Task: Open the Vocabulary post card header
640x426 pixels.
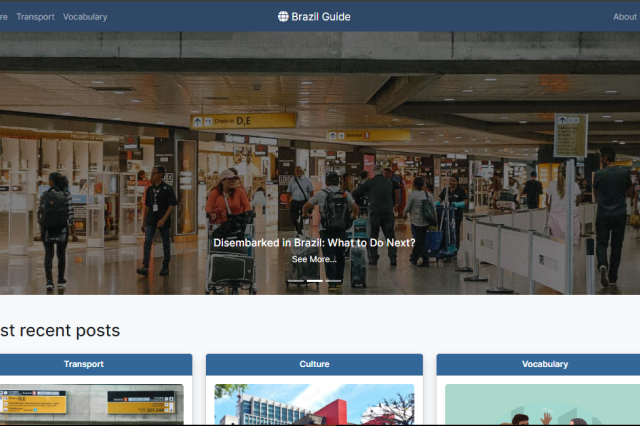Action: coord(545,364)
